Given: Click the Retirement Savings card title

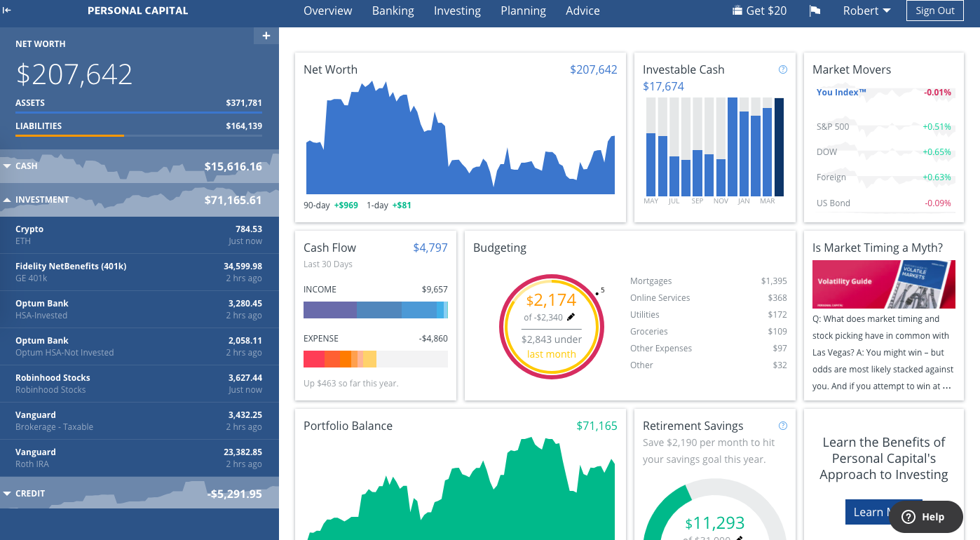Looking at the screenshot, I should [x=693, y=426].
